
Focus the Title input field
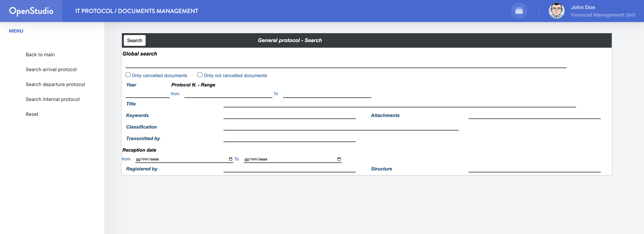[x=400, y=103]
